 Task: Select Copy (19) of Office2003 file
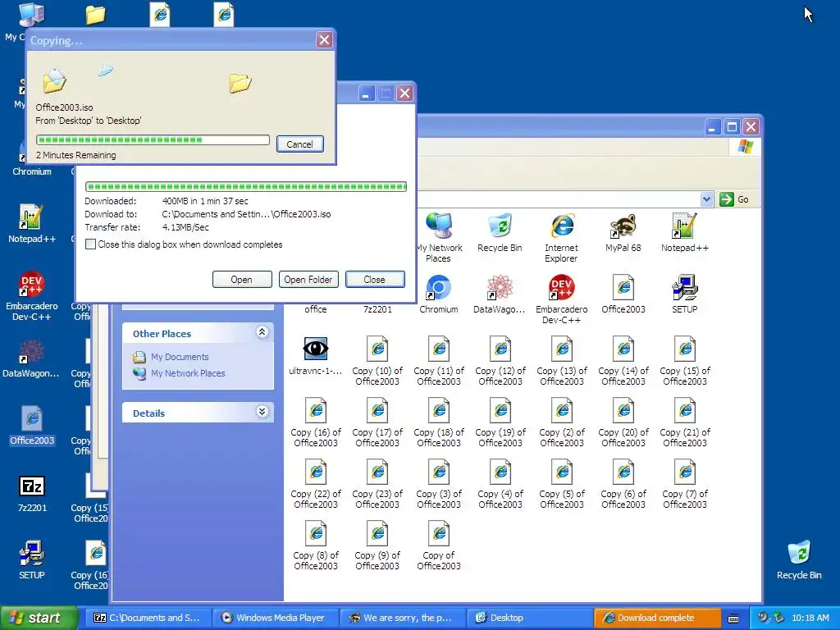coord(500,422)
